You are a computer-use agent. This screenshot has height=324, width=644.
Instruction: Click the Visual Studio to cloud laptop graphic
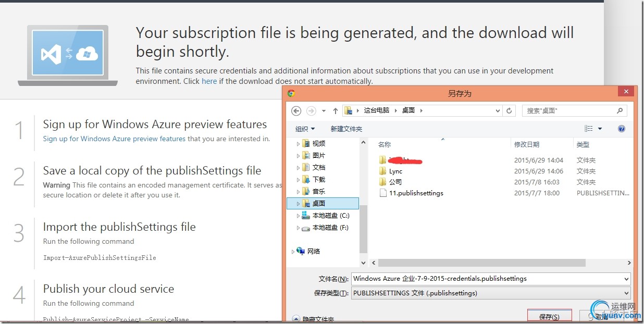pyautogui.click(x=68, y=55)
